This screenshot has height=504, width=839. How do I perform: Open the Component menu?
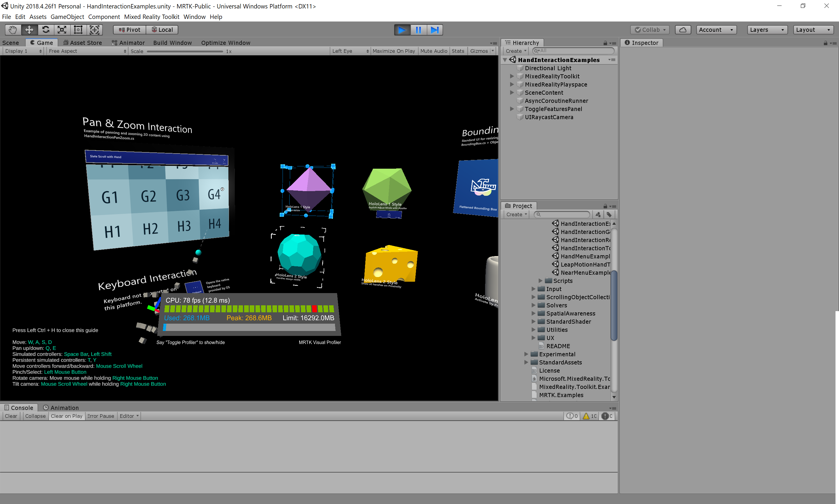104,17
